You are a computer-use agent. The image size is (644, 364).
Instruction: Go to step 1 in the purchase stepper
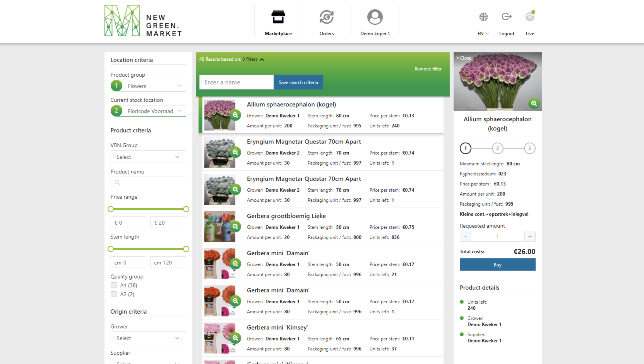(465, 148)
